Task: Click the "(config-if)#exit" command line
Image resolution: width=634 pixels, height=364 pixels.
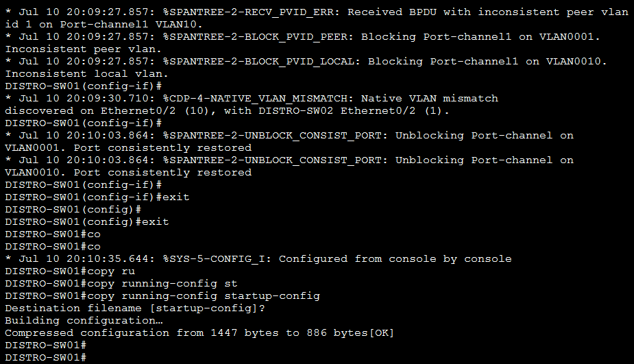Action: click(x=97, y=197)
